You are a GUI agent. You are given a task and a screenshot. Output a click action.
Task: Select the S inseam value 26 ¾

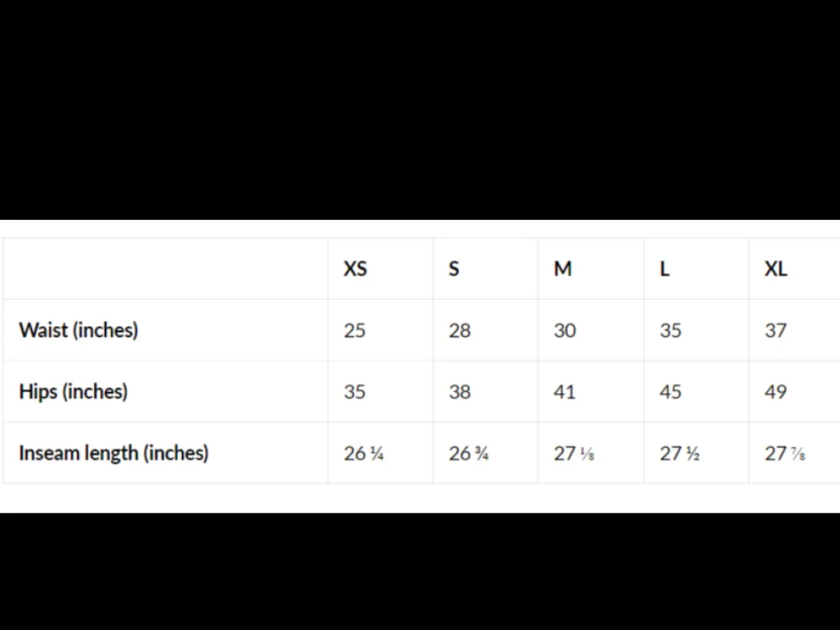tap(469, 454)
